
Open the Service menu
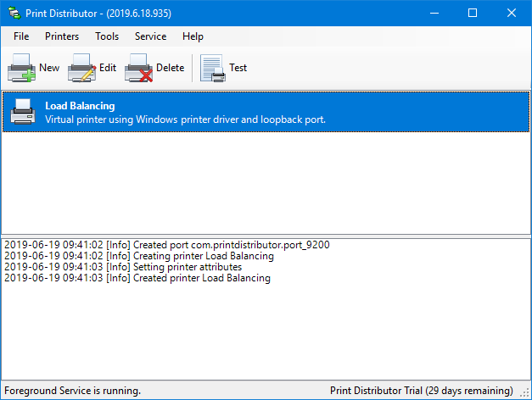click(151, 36)
